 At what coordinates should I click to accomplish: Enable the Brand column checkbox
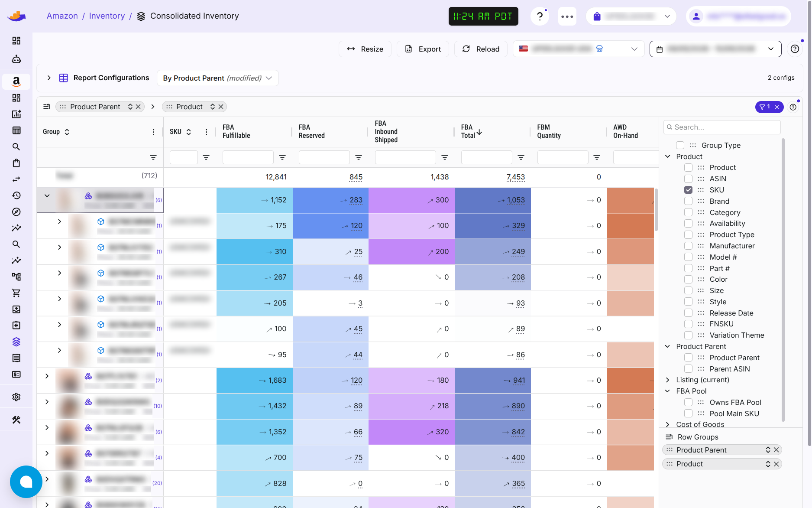click(x=688, y=201)
